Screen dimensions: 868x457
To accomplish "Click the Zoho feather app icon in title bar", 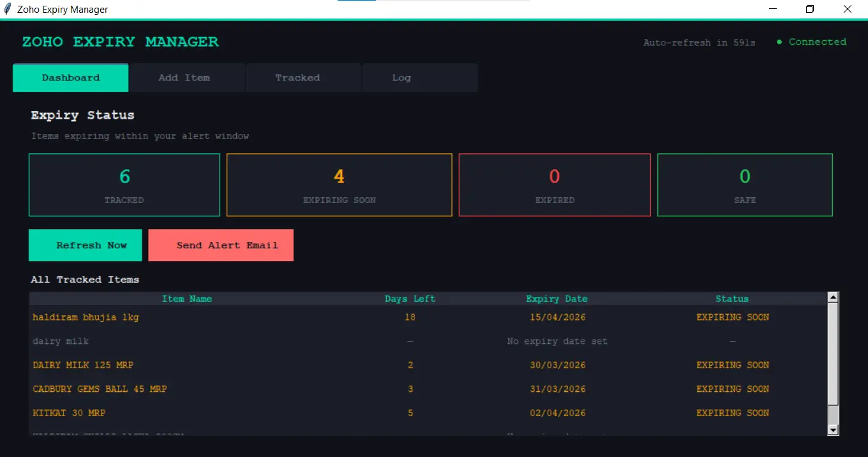I will (x=6, y=9).
